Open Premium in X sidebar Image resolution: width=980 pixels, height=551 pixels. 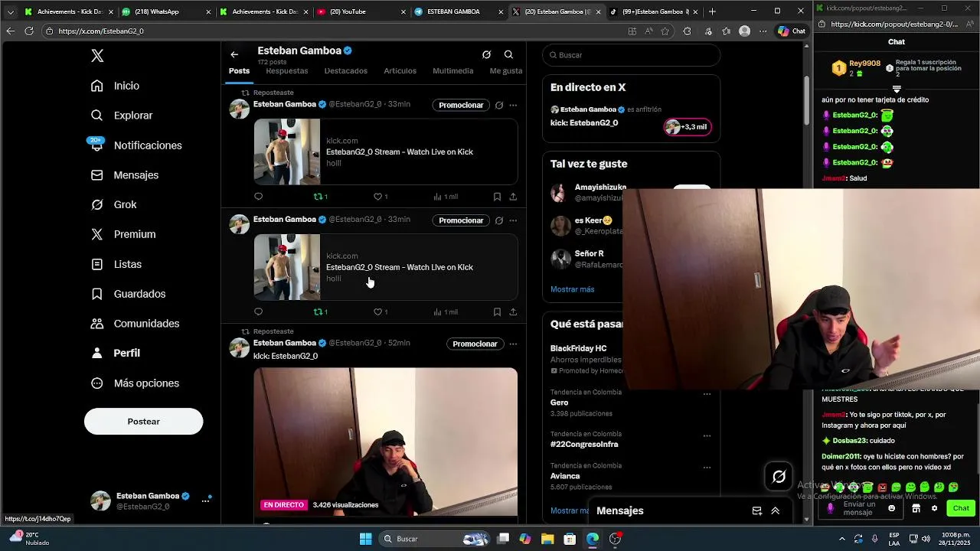click(123, 234)
